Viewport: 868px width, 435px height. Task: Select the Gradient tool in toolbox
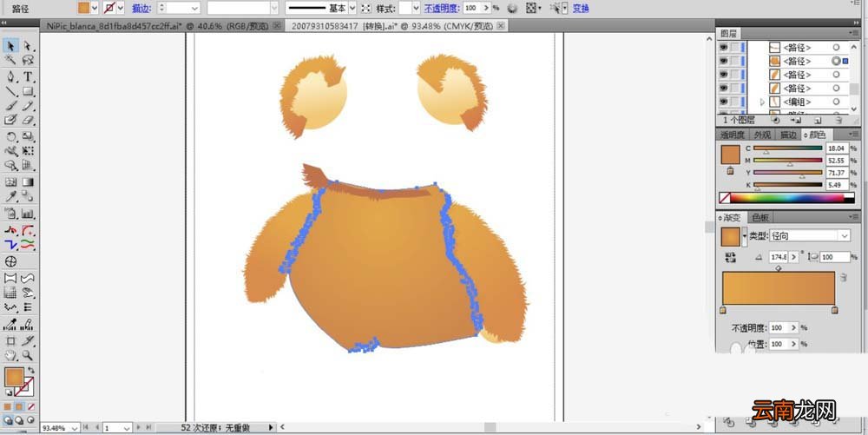[x=28, y=181]
